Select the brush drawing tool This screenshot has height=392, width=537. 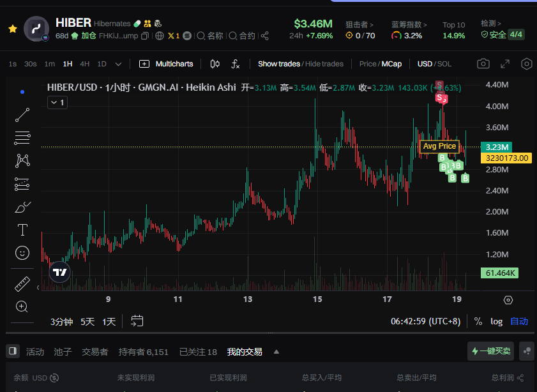[22, 207]
